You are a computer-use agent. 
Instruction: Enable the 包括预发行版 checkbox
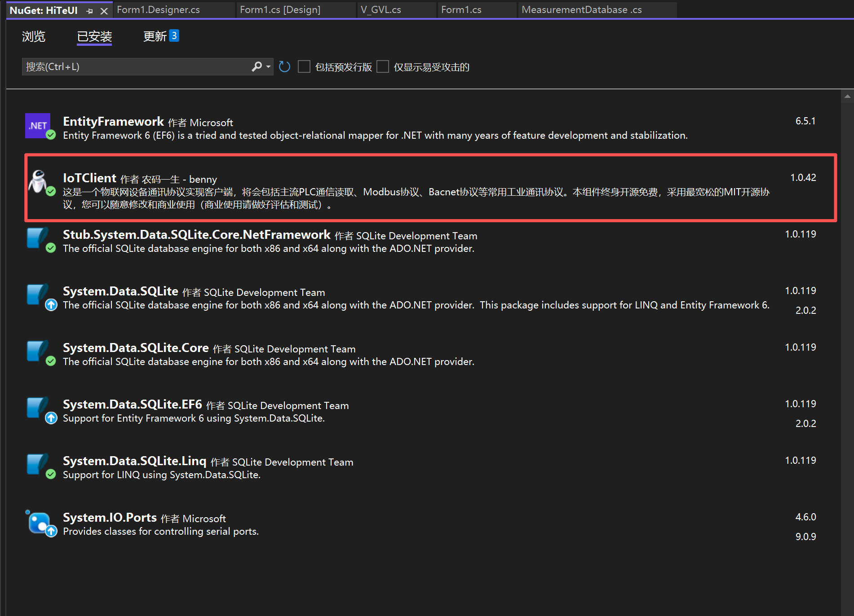click(x=304, y=67)
